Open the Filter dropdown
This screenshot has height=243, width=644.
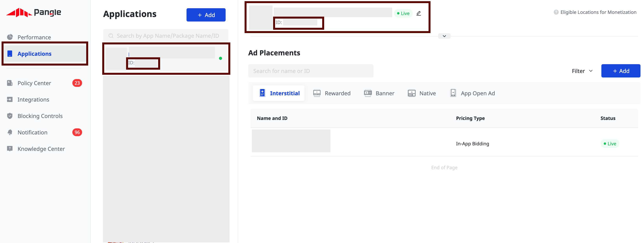[582, 71]
